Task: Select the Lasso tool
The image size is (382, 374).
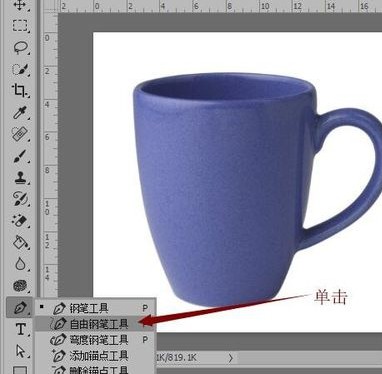Action: 20,47
